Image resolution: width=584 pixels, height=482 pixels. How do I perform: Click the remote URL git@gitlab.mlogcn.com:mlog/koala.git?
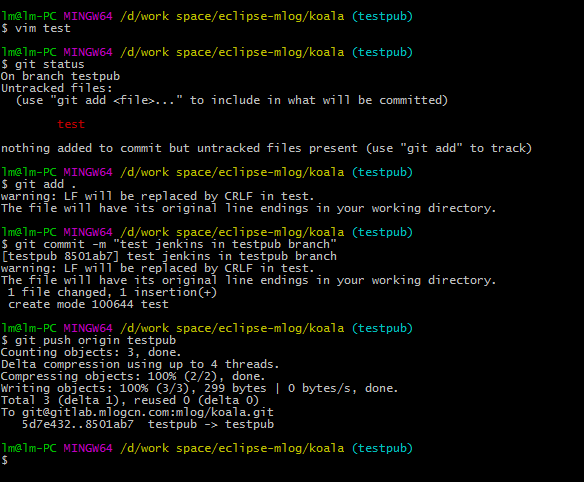point(148,412)
